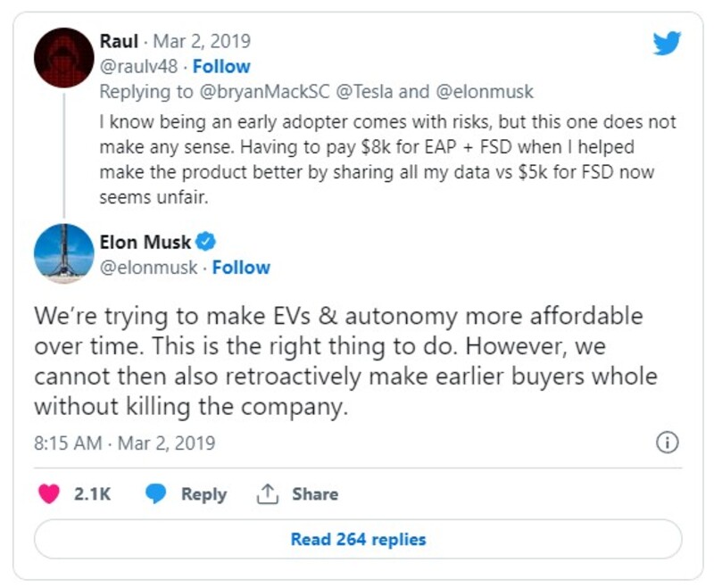Click the Twitter bird logo
This screenshot has height=588, width=714.
pyautogui.click(x=667, y=43)
